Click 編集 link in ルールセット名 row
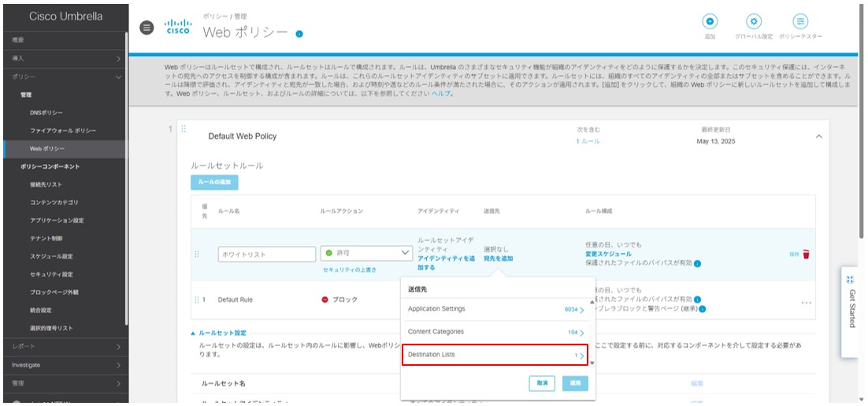The height and width of the screenshot is (406, 868). pos(696,383)
